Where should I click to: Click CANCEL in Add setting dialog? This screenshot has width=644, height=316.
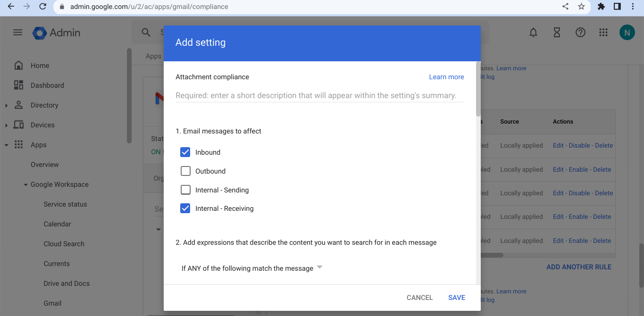point(419,298)
